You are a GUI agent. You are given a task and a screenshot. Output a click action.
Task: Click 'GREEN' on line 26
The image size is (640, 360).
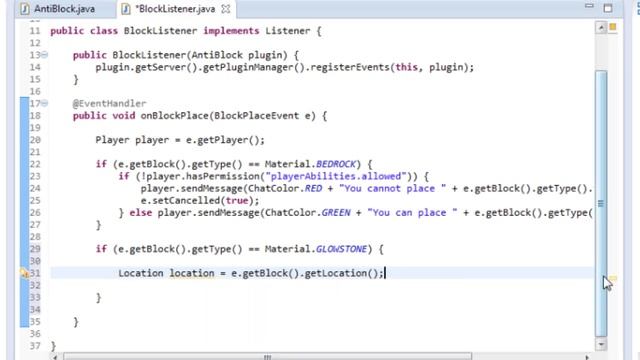click(336, 213)
